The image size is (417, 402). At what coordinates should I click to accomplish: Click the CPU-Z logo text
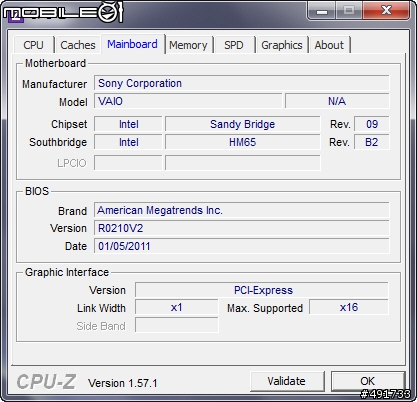tap(46, 382)
